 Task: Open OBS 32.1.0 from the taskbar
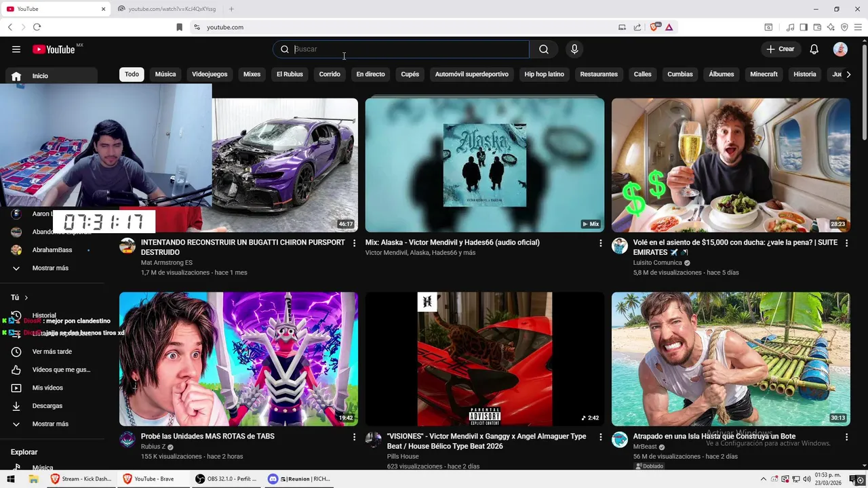226,479
